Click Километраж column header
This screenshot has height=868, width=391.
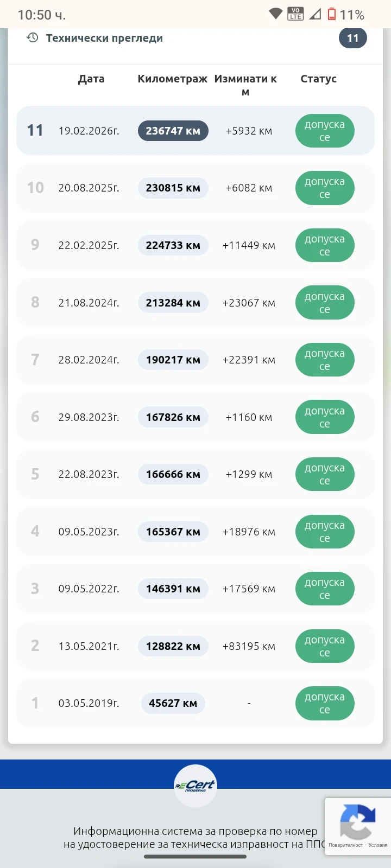(x=172, y=79)
